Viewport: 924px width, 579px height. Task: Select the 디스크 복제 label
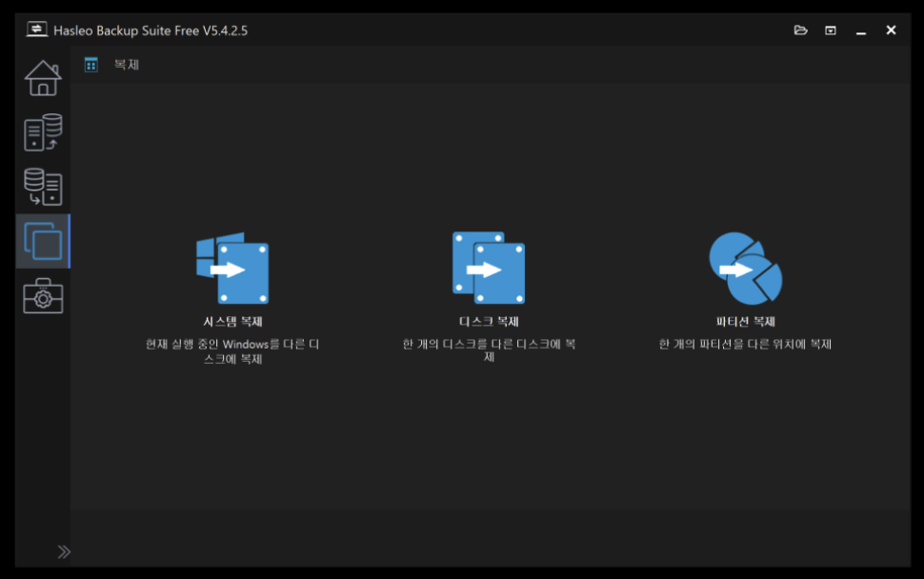pyautogui.click(x=488, y=322)
